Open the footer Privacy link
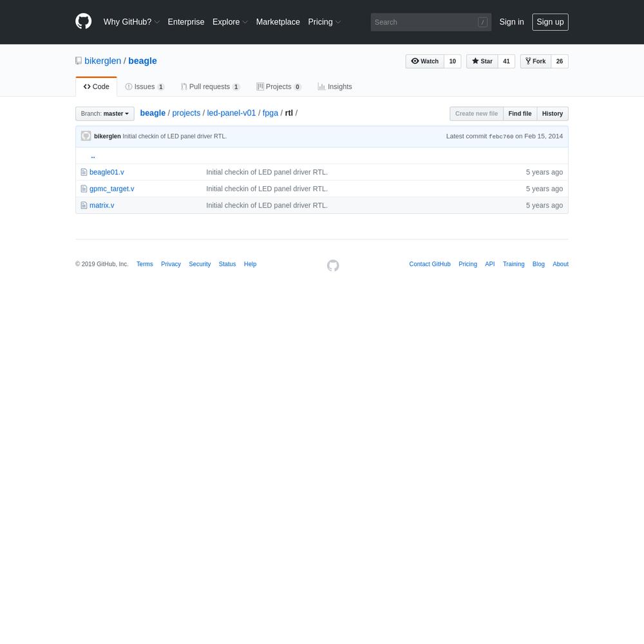The width and height of the screenshot is (644, 644). 171,264
